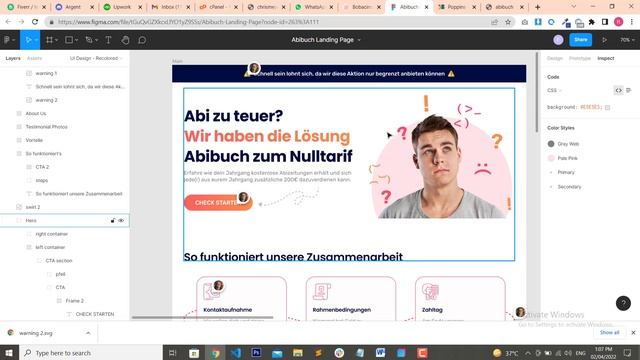
Task: Select the About Us layer
Action: 36,113
